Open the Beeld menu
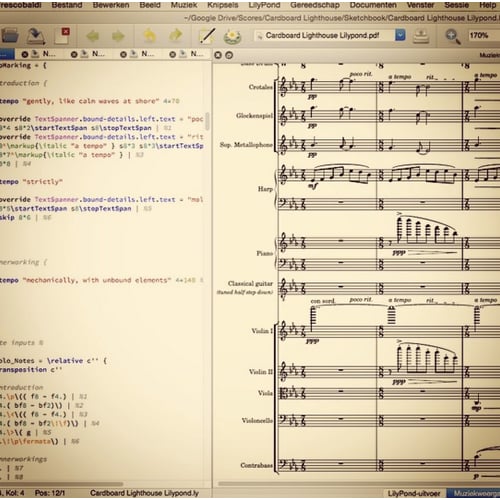 pos(150,5)
